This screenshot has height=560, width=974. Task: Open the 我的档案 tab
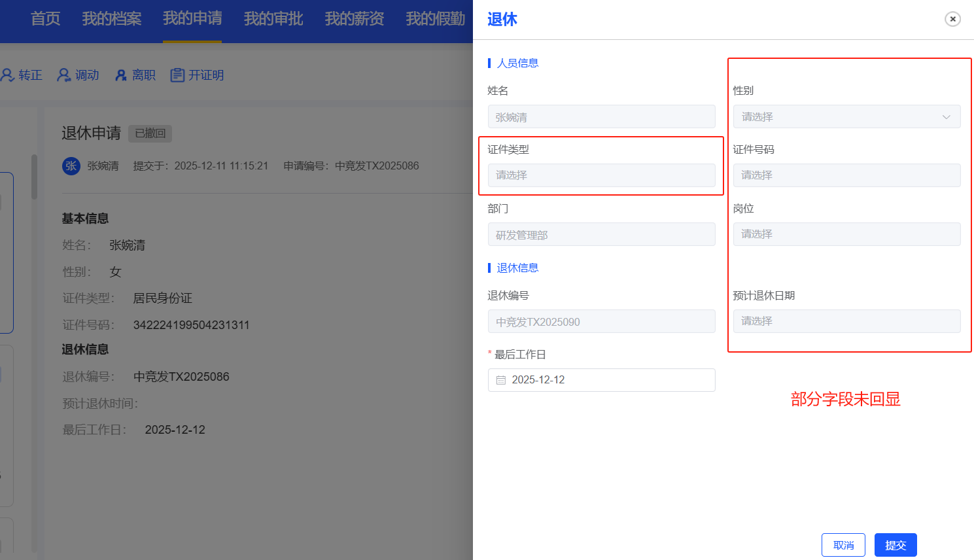(x=112, y=19)
